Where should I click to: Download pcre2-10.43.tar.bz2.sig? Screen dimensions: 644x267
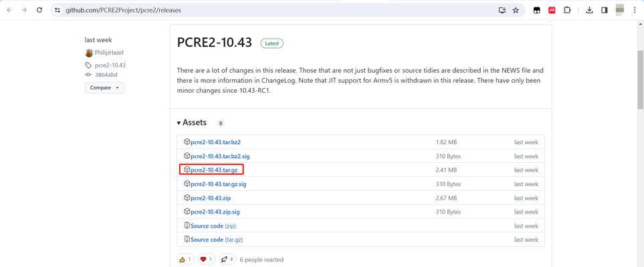tap(220, 156)
